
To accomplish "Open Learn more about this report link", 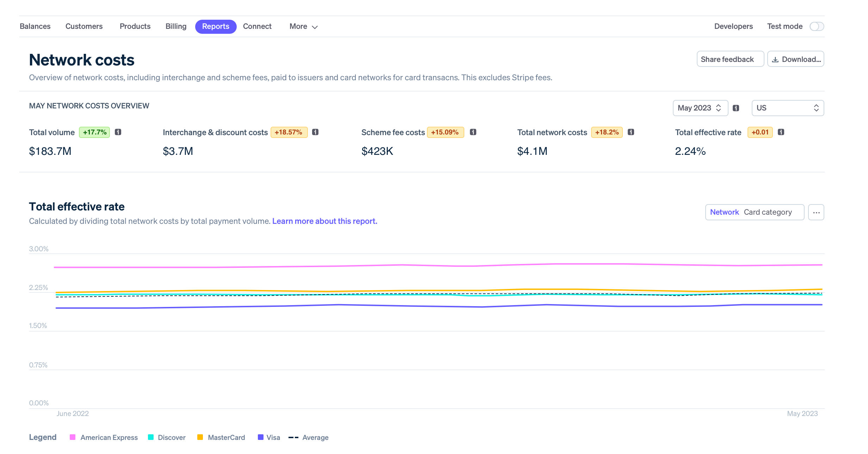I will [324, 221].
